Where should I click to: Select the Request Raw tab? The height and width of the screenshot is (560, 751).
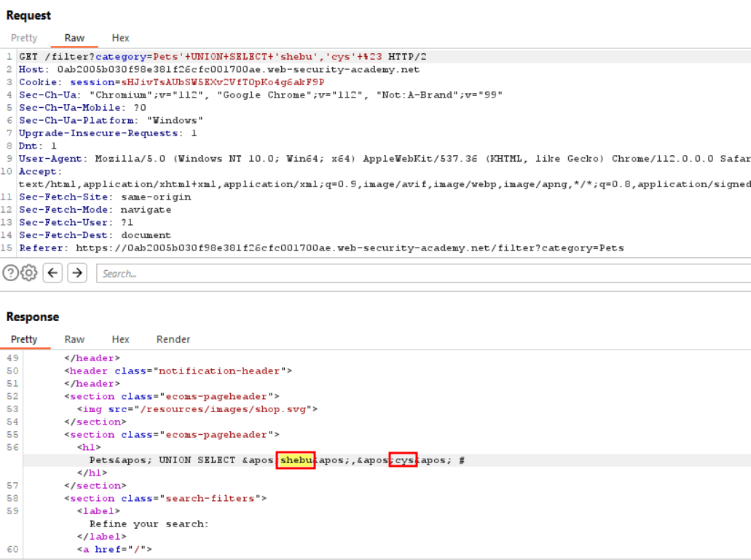click(74, 38)
